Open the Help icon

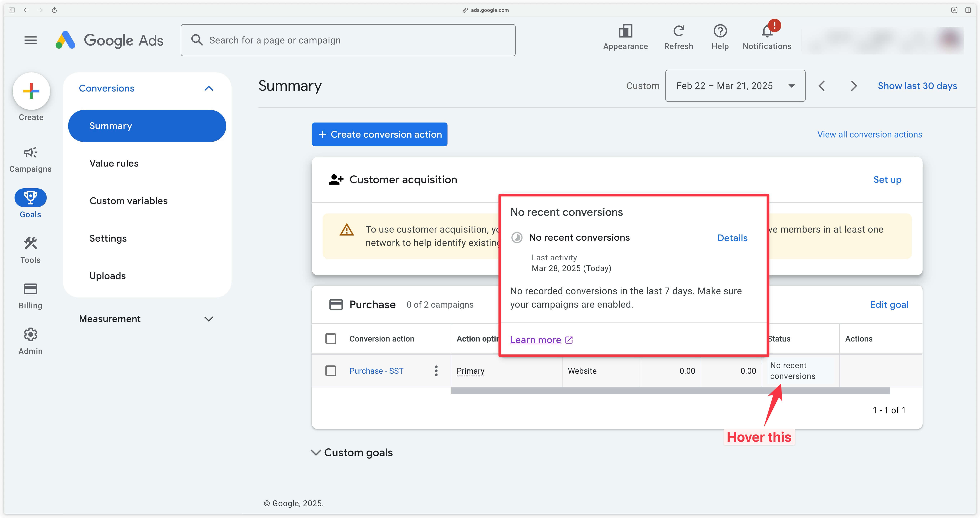tap(720, 31)
